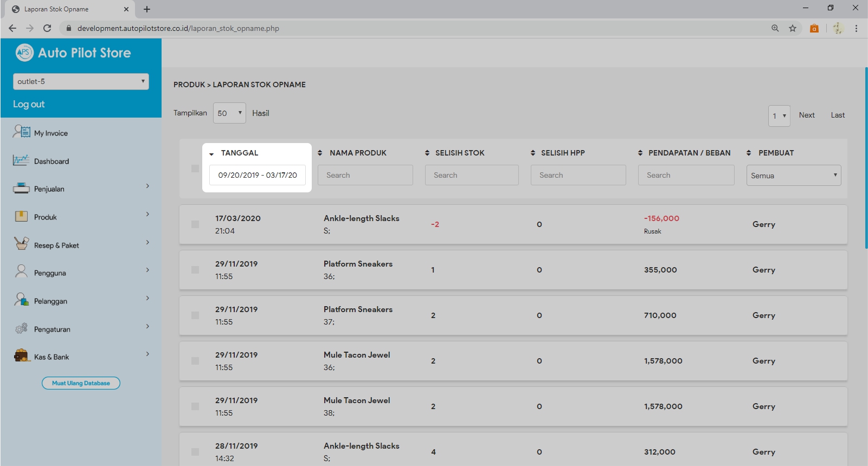Click the Nama Produk search field

(365, 175)
